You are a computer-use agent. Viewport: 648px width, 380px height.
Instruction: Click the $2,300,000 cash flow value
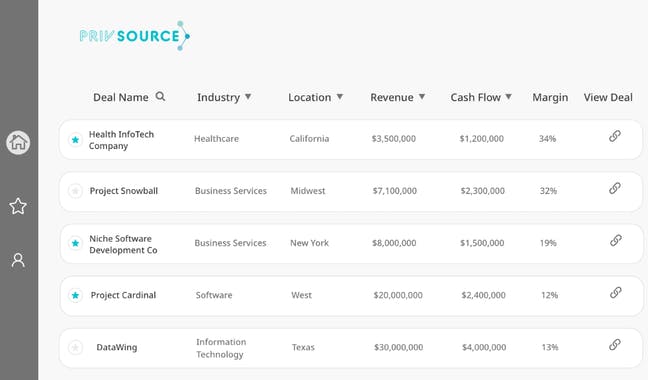[x=482, y=191]
